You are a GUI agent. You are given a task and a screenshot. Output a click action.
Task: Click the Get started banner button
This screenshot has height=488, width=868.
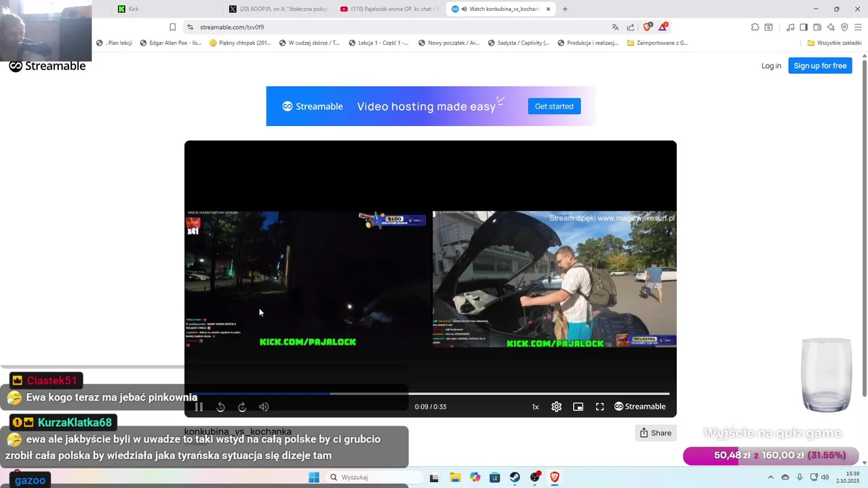554,106
